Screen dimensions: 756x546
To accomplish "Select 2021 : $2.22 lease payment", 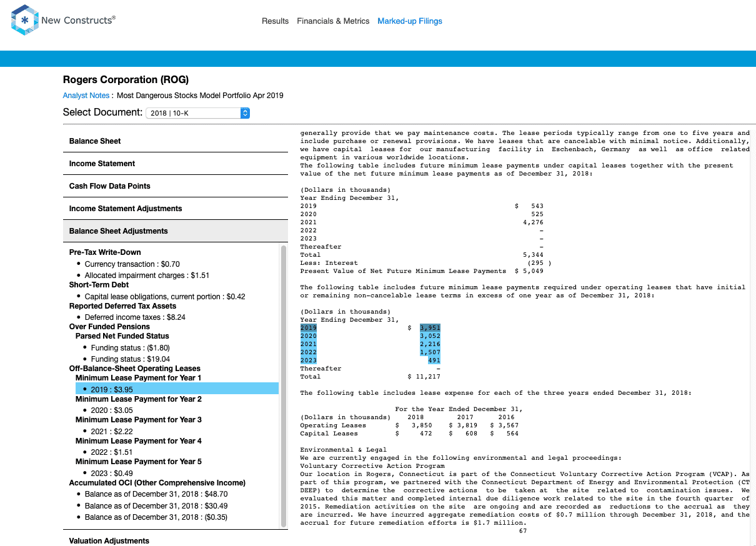I will coord(112,431).
